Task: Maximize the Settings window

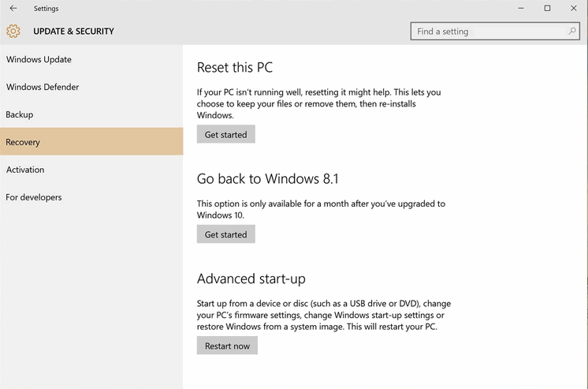Action: (547, 8)
